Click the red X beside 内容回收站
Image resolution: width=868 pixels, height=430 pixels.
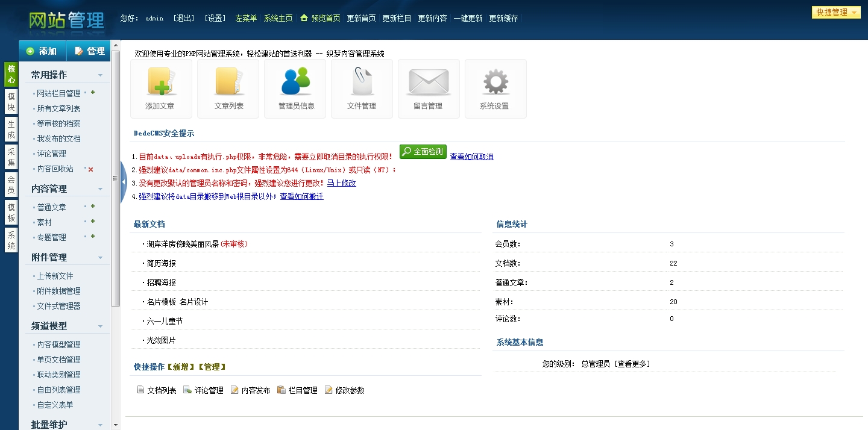[x=90, y=169]
